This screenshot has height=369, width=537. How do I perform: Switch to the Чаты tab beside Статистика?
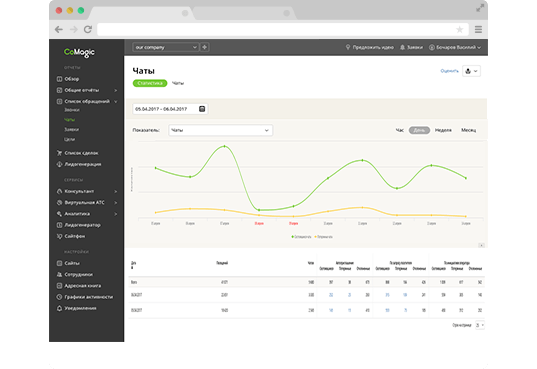coord(178,83)
